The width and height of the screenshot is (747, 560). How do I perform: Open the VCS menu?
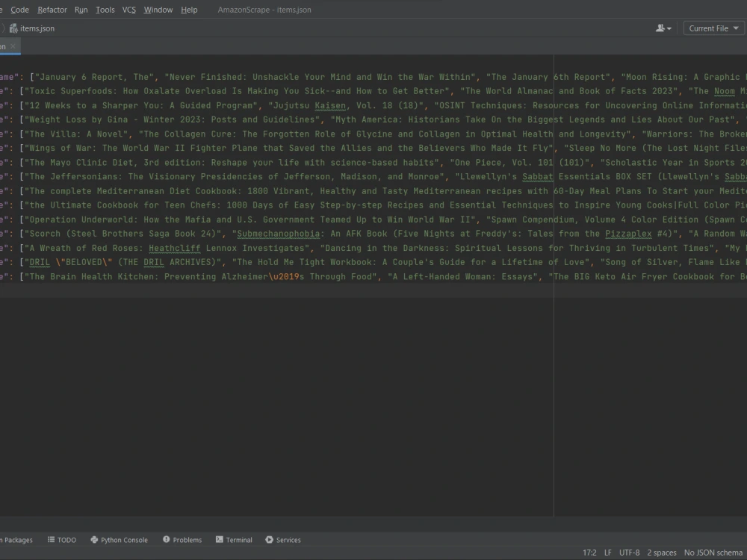click(x=128, y=10)
